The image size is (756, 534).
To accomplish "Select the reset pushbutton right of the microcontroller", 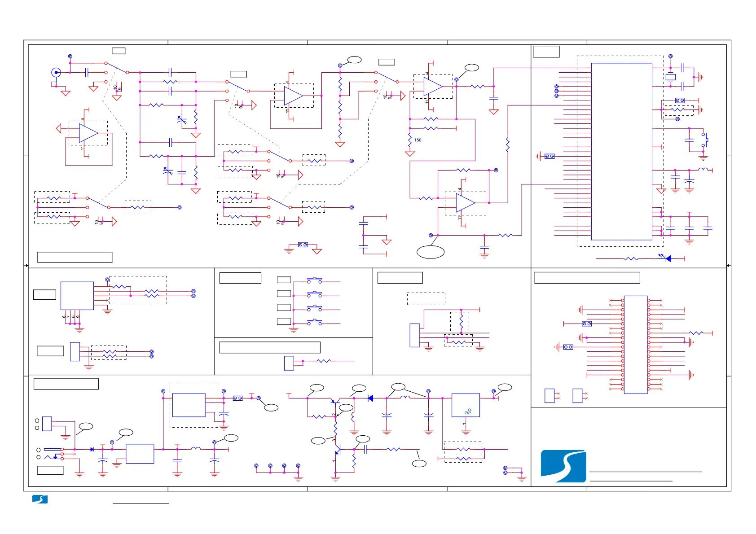I will pos(705,140).
